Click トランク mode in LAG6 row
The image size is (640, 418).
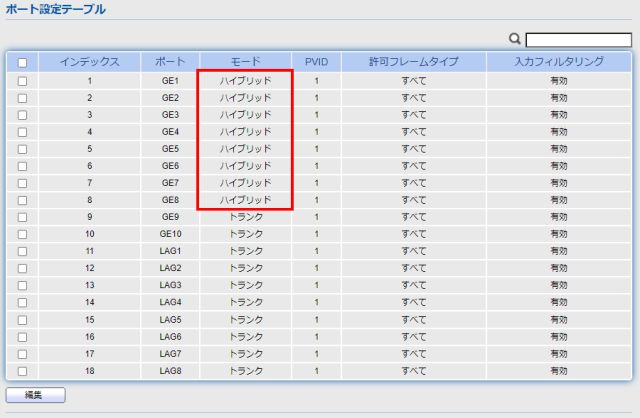[x=246, y=337]
